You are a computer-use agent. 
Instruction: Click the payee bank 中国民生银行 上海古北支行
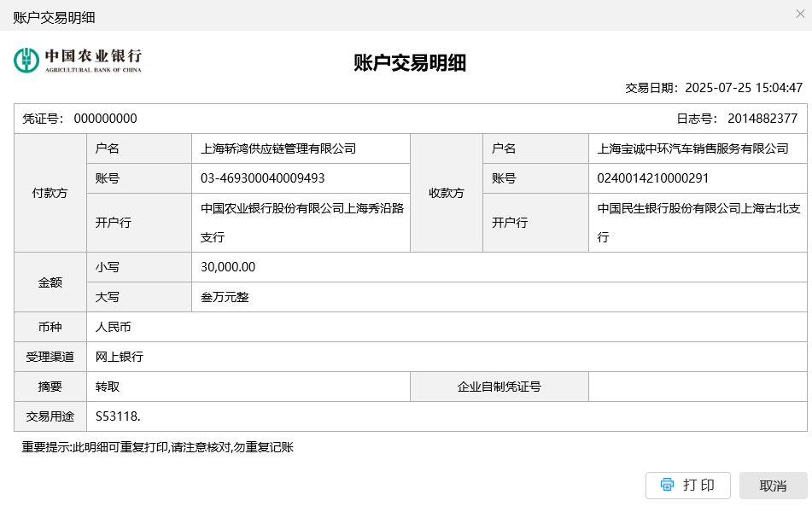[698, 222]
